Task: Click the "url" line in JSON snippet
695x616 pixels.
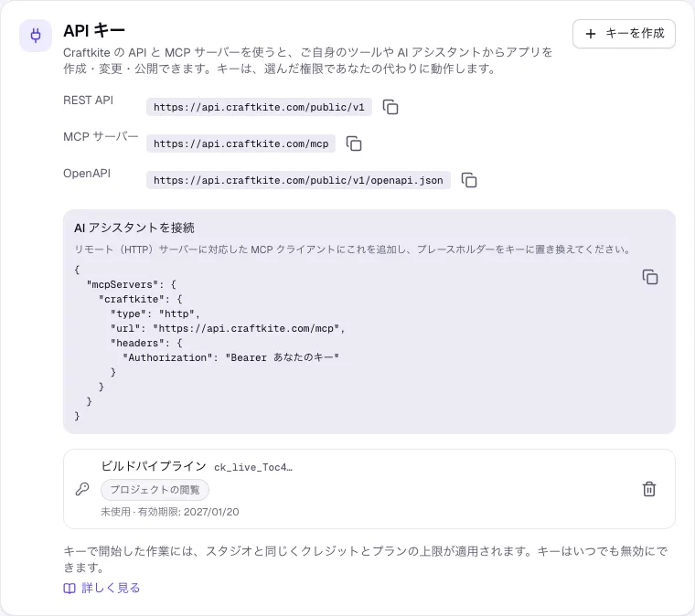Action: (x=228, y=328)
